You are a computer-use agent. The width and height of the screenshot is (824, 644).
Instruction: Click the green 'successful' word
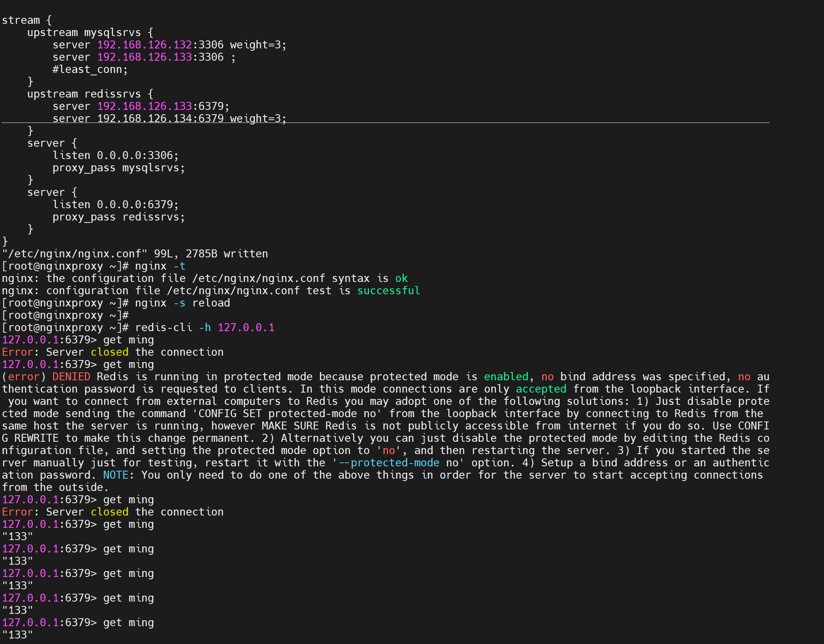(x=388, y=291)
